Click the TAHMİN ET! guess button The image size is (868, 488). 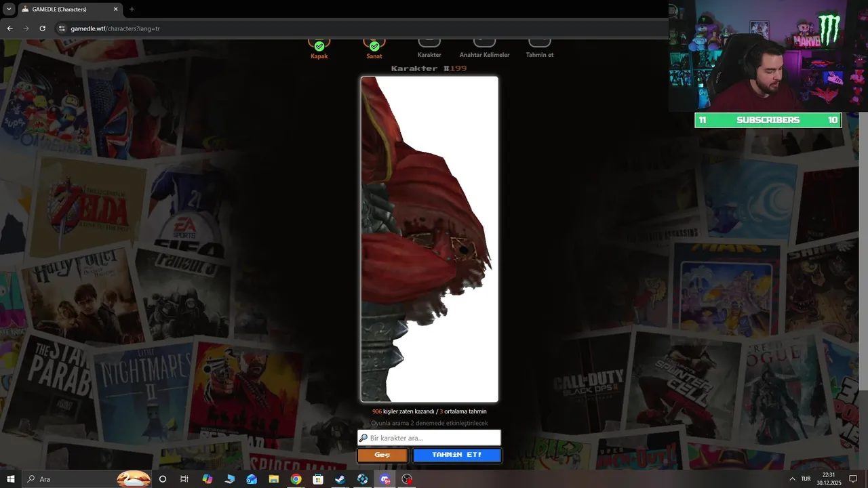pyautogui.click(x=457, y=455)
